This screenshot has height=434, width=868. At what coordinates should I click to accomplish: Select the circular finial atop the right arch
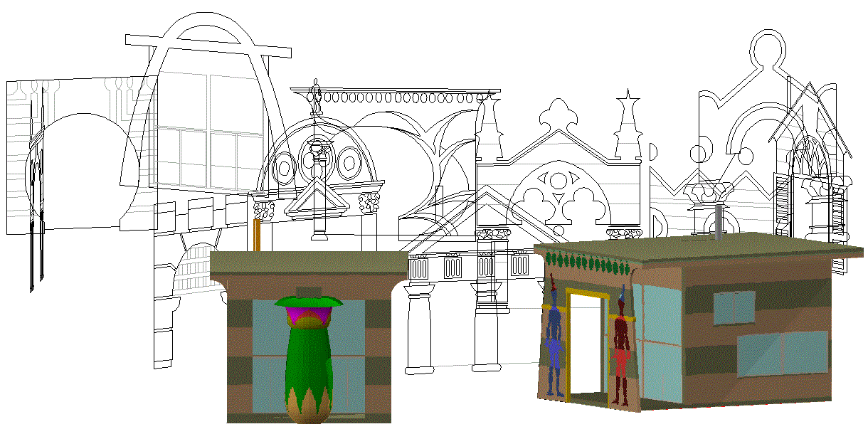769,48
